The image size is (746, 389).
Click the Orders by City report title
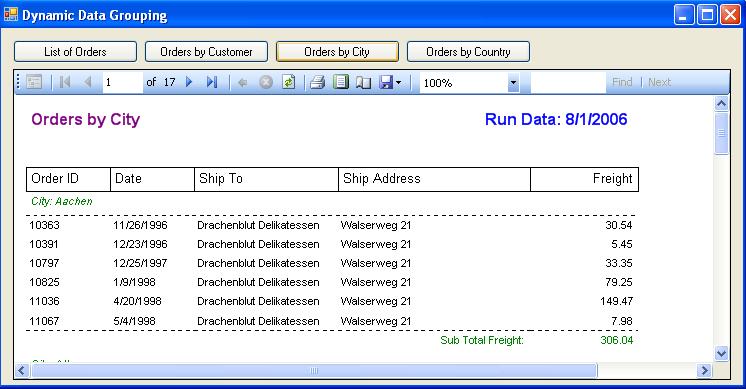click(x=86, y=119)
